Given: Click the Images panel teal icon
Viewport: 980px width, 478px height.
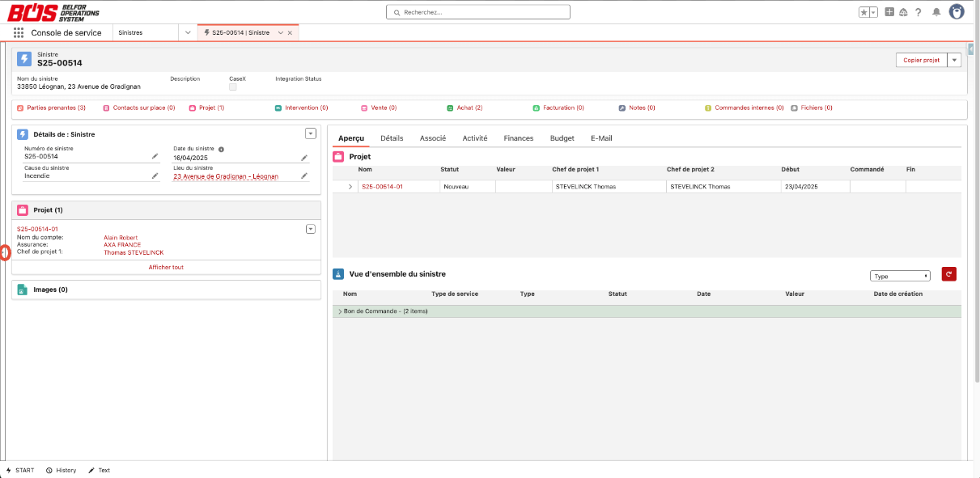Looking at the screenshot, I should (23, 290).
